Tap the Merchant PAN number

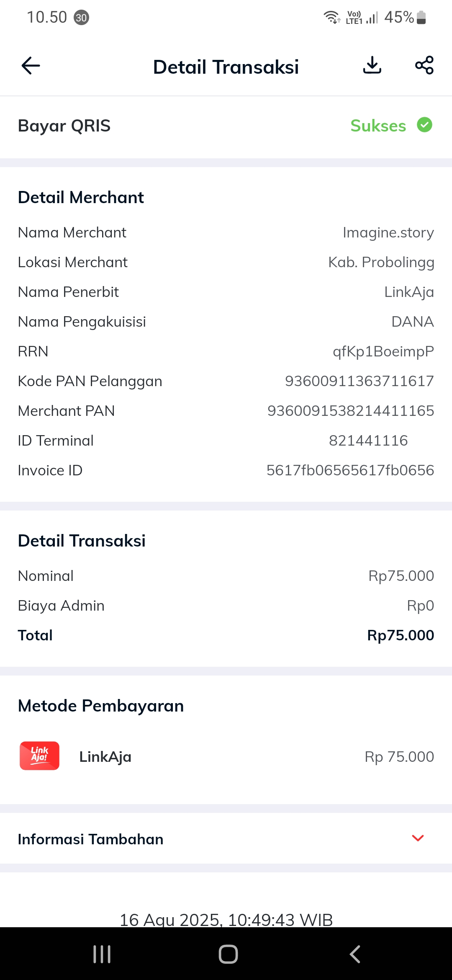click(x=350, y=411)
